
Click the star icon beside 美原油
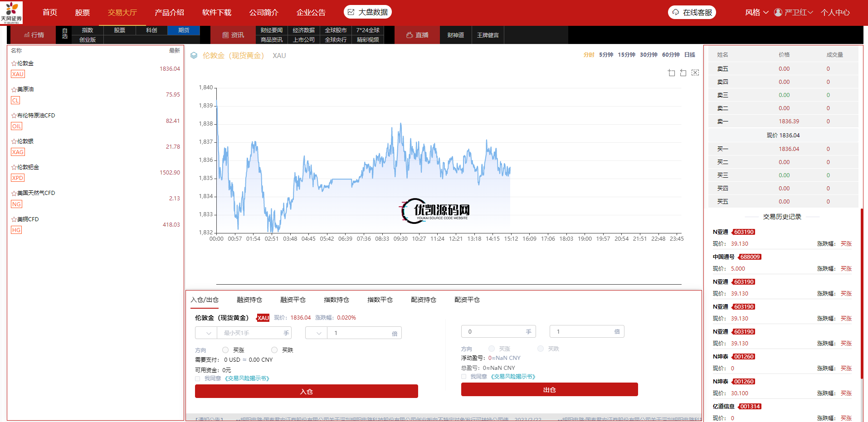click(14, 90)
